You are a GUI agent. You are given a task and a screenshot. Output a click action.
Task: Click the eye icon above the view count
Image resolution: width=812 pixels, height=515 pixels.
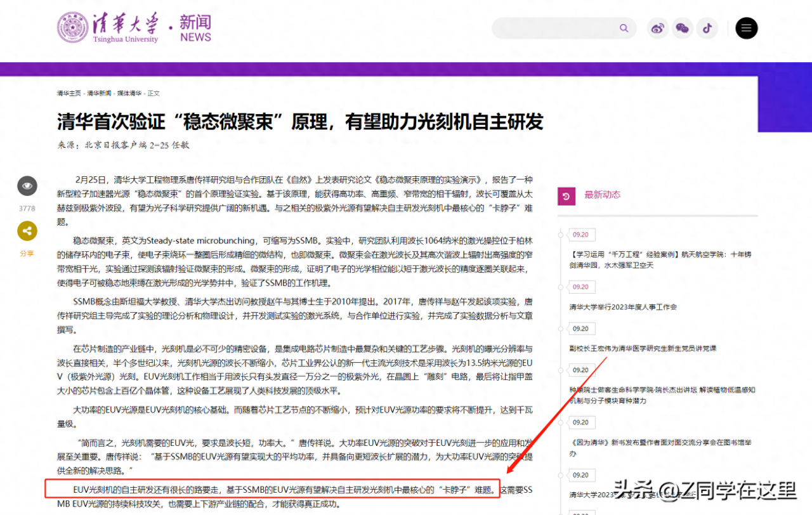coord(27,186)
